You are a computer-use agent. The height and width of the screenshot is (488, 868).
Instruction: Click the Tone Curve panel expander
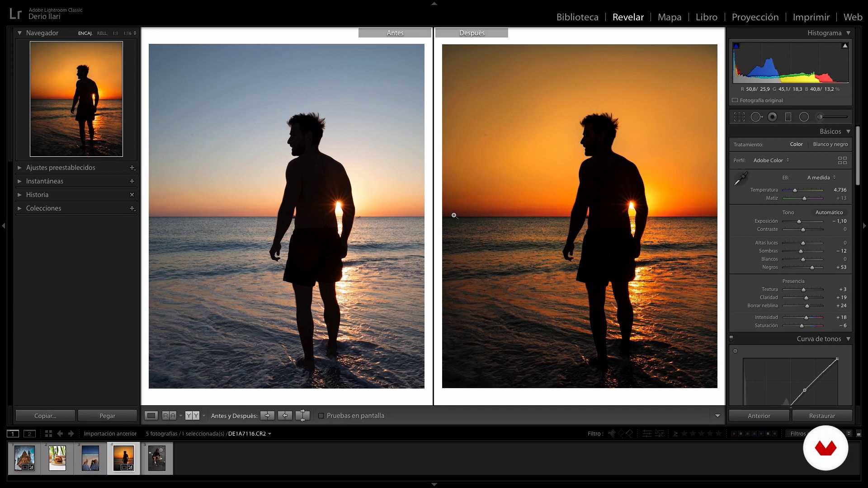coord(848,338)
